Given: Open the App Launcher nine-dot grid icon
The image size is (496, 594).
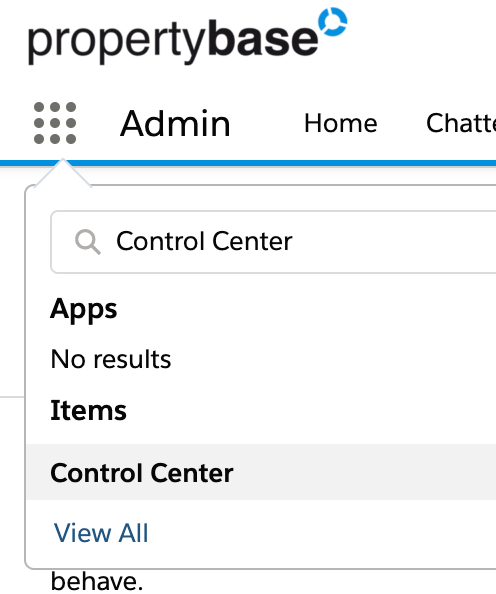Looking at the screenshot, I should tap(55, 123).
